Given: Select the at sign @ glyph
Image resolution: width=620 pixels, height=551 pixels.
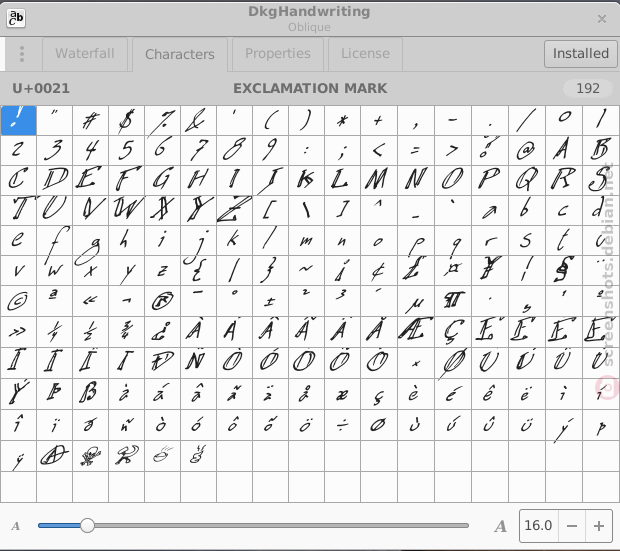Looking at the screenshot, I should (527, 150).
